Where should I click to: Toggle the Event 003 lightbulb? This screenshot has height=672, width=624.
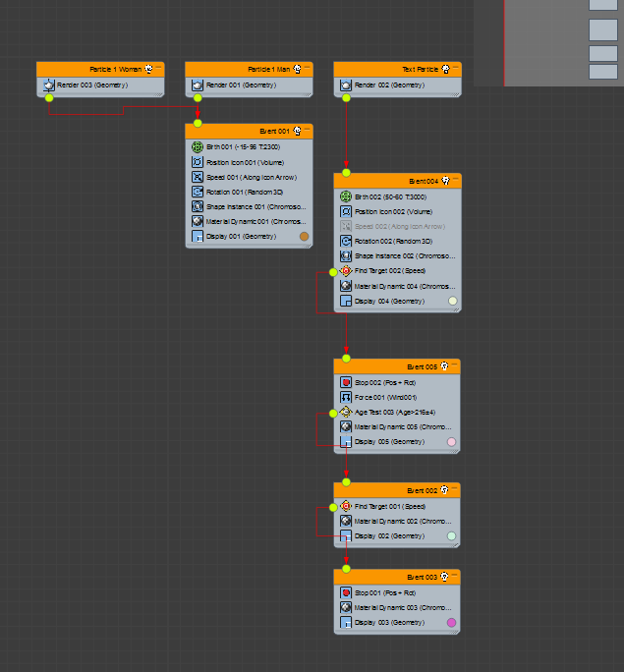[x=444, y=577]
